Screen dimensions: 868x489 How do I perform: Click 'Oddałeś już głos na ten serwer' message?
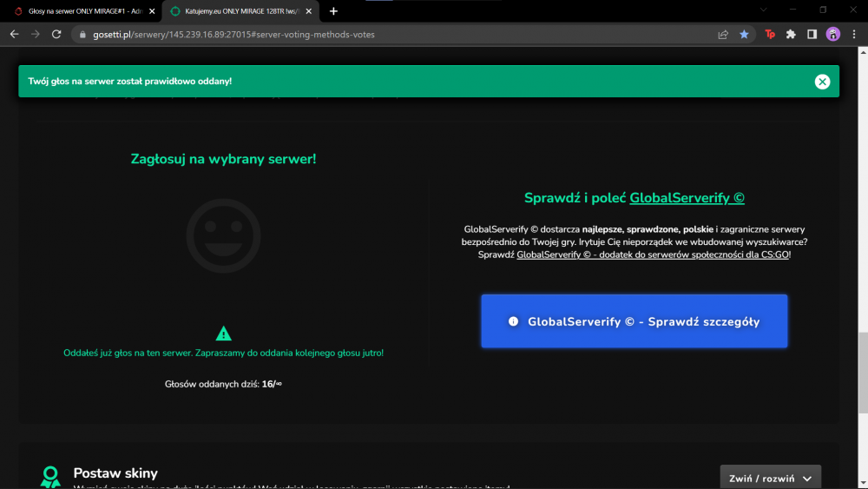pos(224,353)
